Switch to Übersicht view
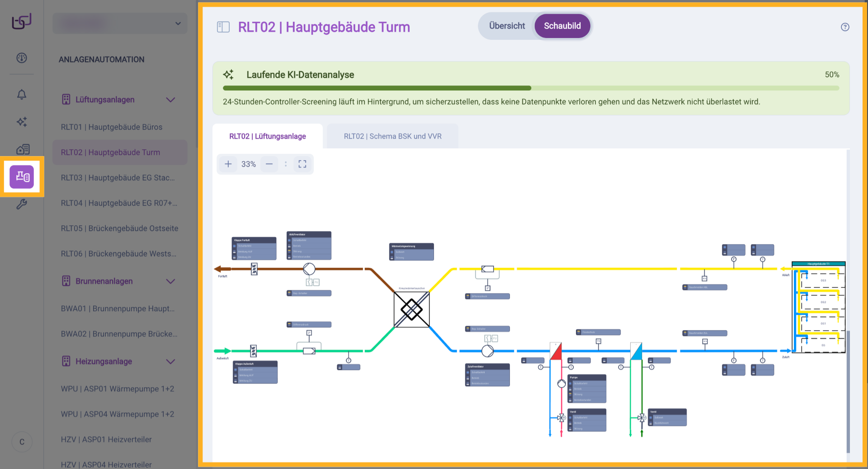The image size is (868, 469). click(507, 26)
